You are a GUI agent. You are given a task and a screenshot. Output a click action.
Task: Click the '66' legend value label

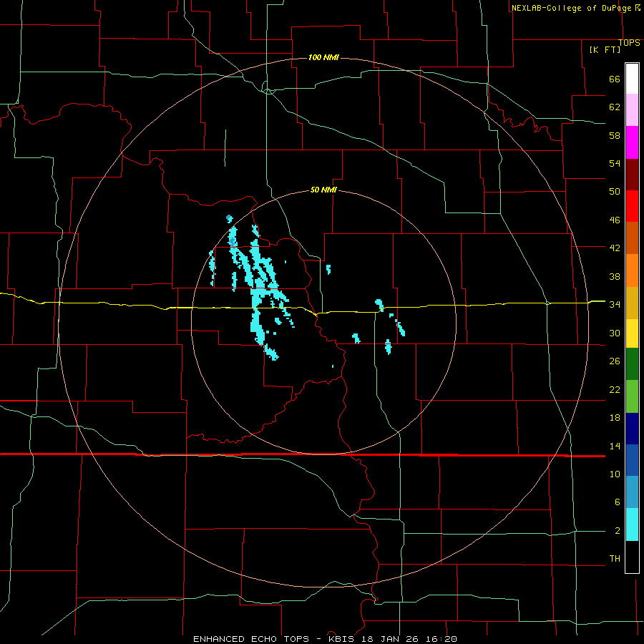pyautogui.click(x=615, y=79)
